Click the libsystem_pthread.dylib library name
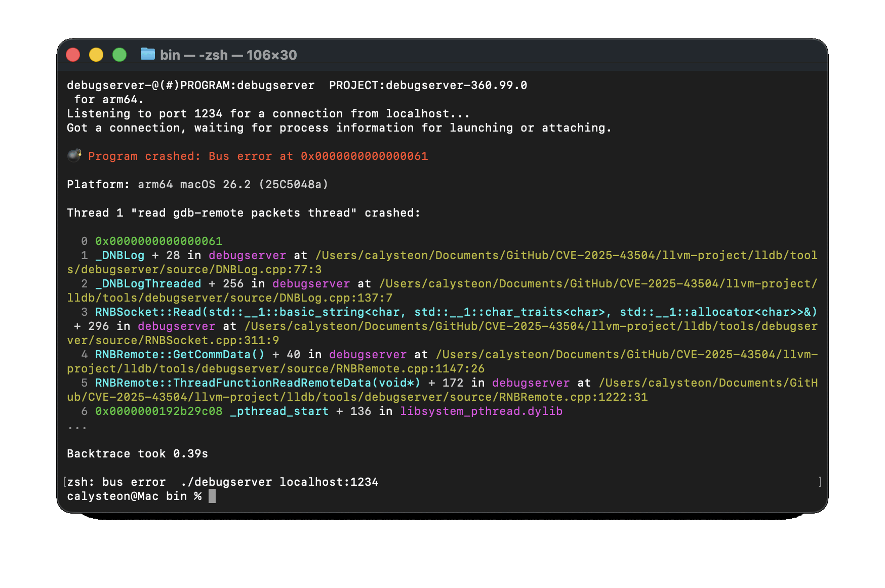 (481, 411)
